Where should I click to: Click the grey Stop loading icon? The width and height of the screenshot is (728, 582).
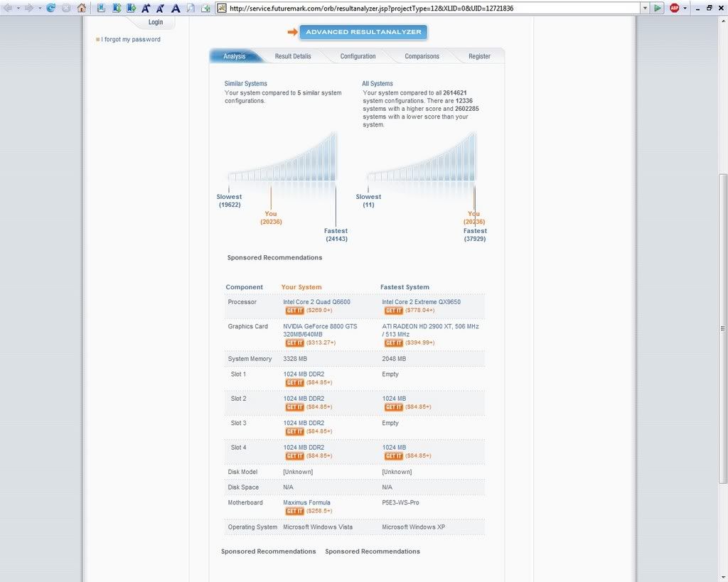pos(66,8)
